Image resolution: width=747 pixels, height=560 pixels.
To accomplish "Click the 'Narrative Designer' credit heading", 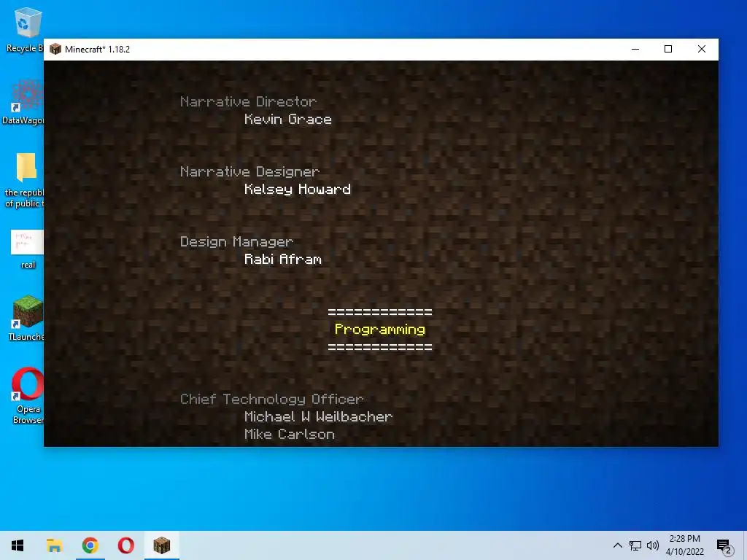I will pos(249,171).
